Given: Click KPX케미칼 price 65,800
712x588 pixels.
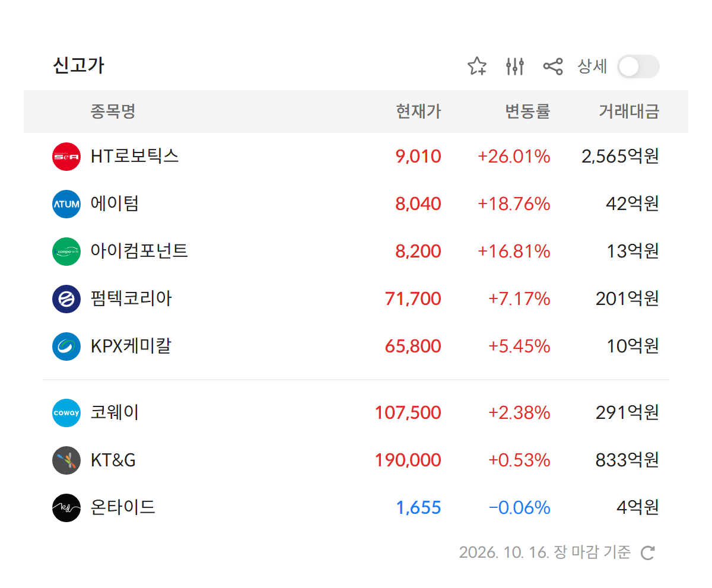Looking at the screenshot, I should (413, 347).
